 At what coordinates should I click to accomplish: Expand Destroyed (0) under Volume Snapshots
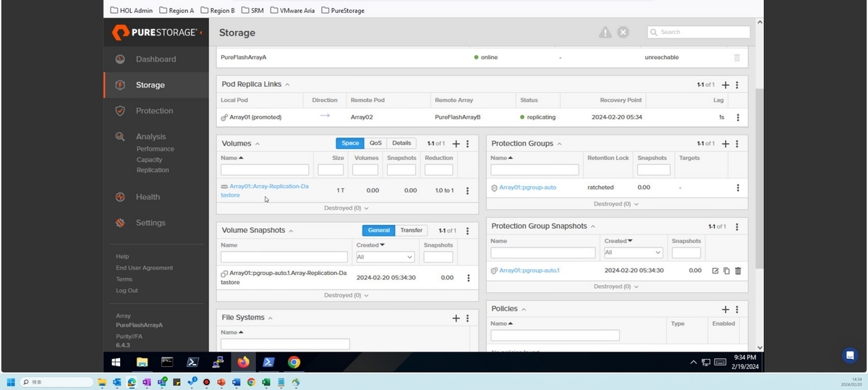(346, 295)
